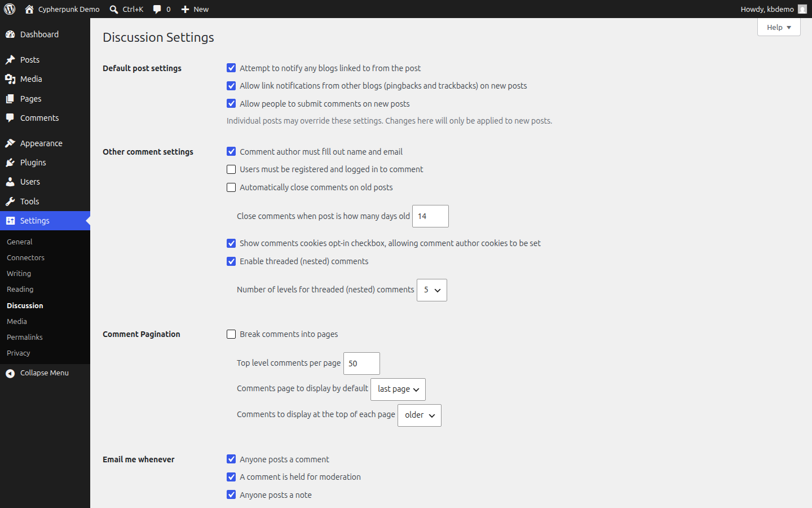Click the Pages document icon
This screenshot has width=812, height=508.
pyautogui.click(x=10, y=99)
